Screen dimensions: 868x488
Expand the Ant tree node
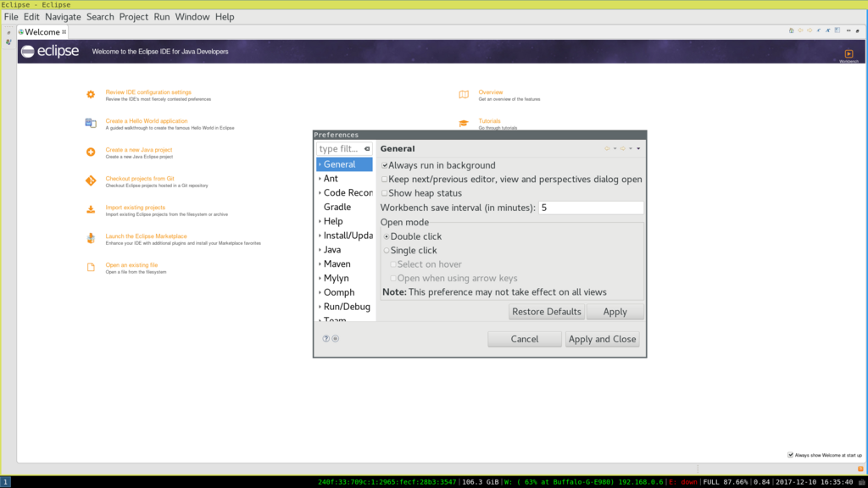pos(320,179)
